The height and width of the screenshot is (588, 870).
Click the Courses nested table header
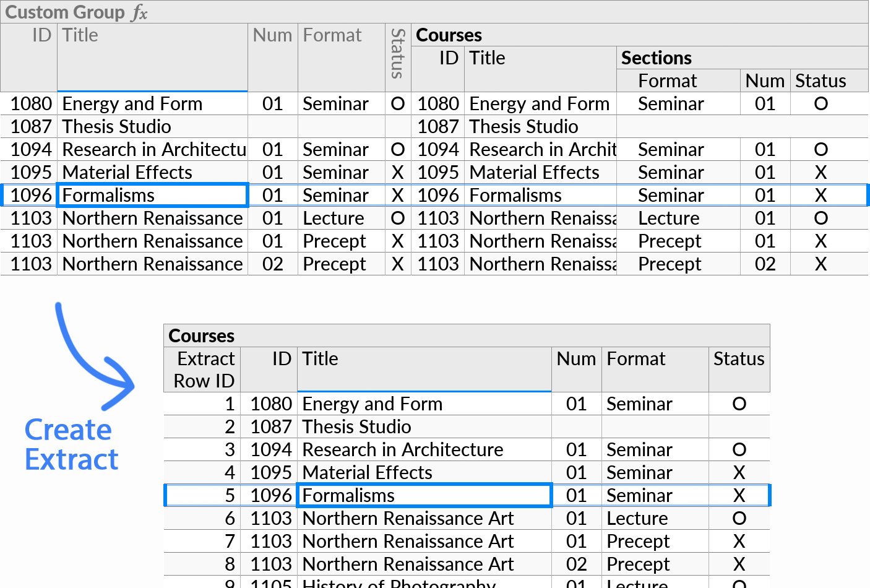449,35
